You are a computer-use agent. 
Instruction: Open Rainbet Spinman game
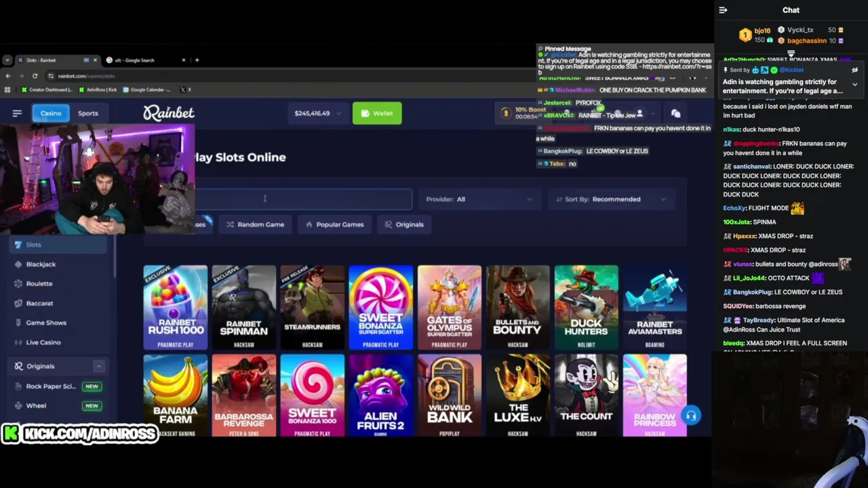[x=244, y=307]
